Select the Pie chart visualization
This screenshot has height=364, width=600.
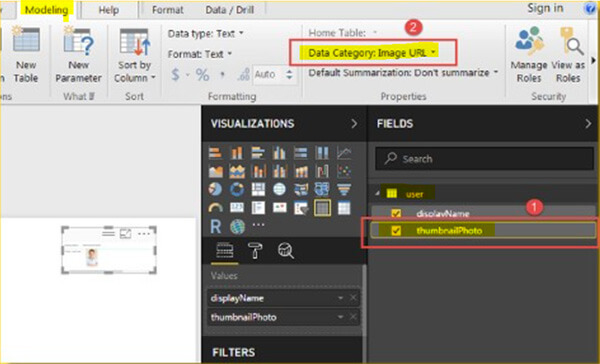pos(215,189)
